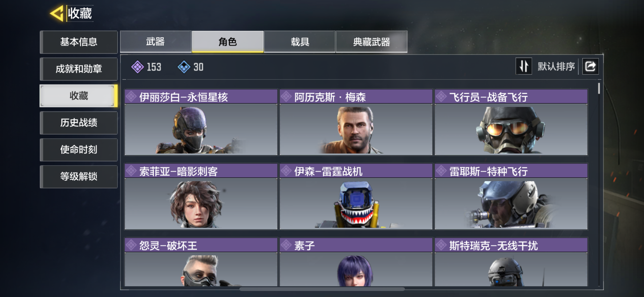Click rarity icon on 素子 card header
The image size is (644, 297).
coord(286,245)
